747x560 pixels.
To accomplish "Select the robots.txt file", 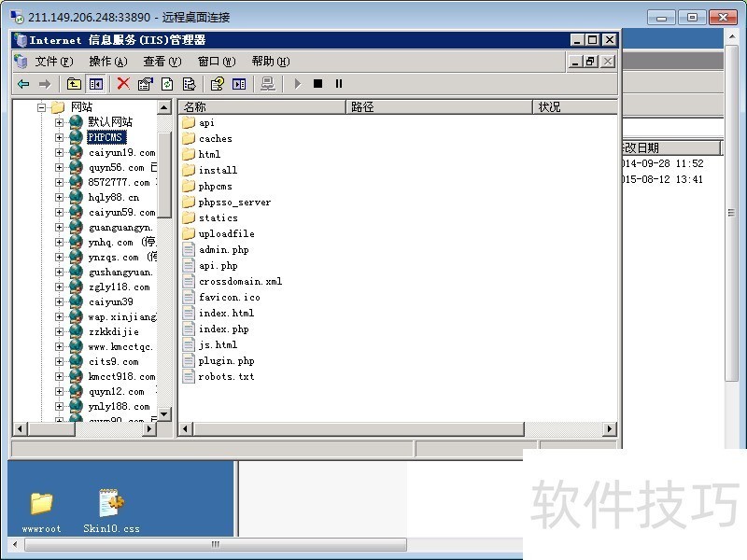I will coord(218,377).
